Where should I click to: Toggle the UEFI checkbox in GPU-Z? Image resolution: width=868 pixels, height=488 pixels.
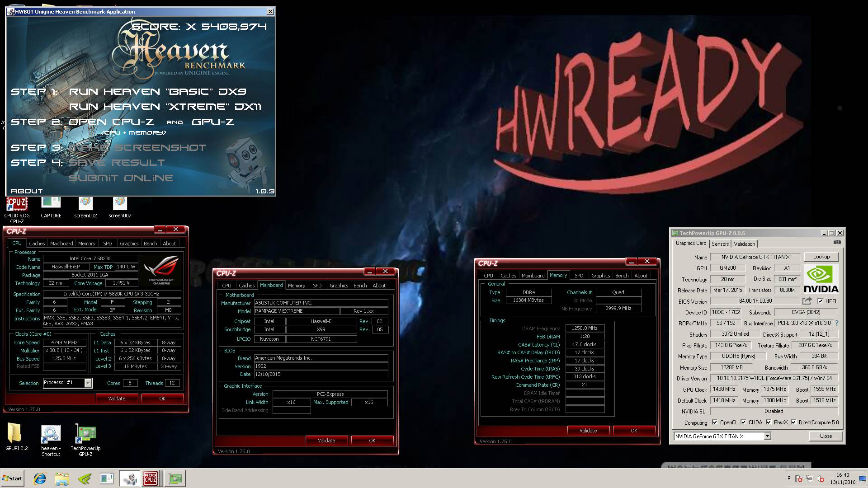click(x=820, y=301)
